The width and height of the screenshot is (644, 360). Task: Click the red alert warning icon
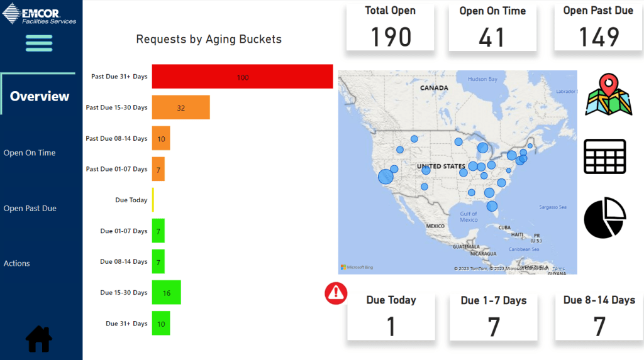coord(336,293)
